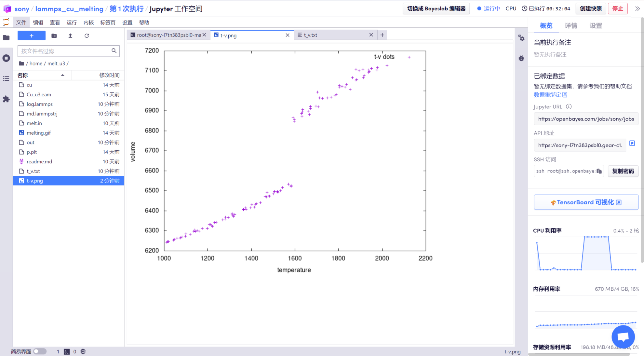The height and width of the screenshot is (356, 644).
Task: Click the new folder icon
Action: coord(54,36)
